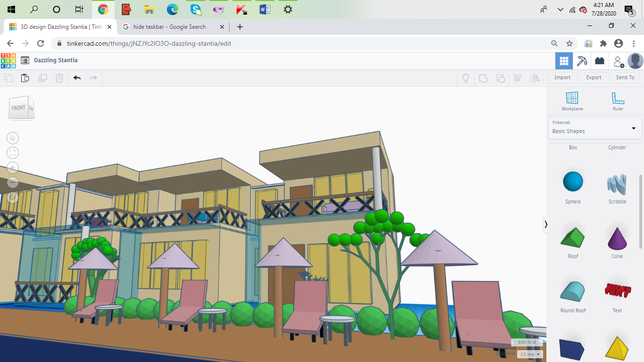Open the Chrome Extensions puzzle icon

coord(603,43)
